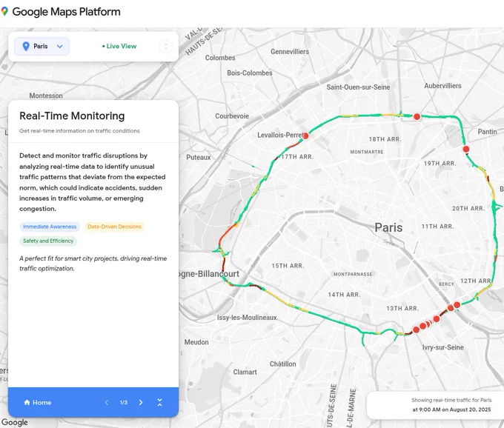The image size is (504, 428).
Task: Click the real-time traffic timestamp box
Action: click(x=436, y=405)
